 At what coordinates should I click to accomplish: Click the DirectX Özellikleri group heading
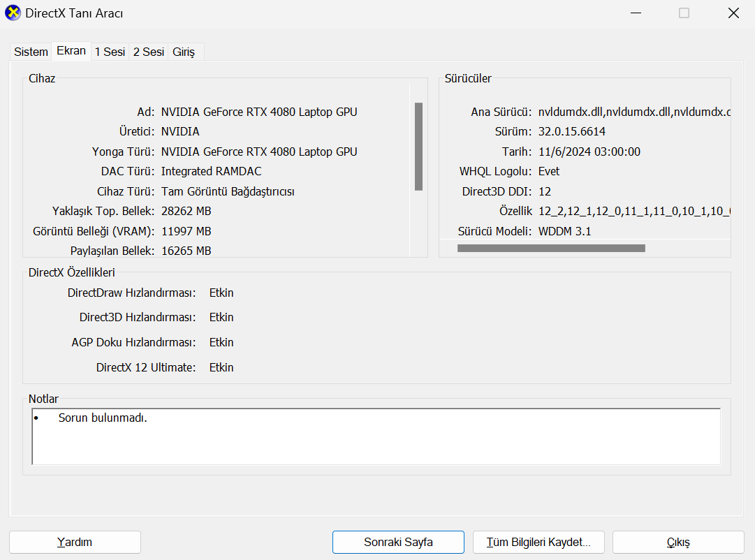point(72,272)
